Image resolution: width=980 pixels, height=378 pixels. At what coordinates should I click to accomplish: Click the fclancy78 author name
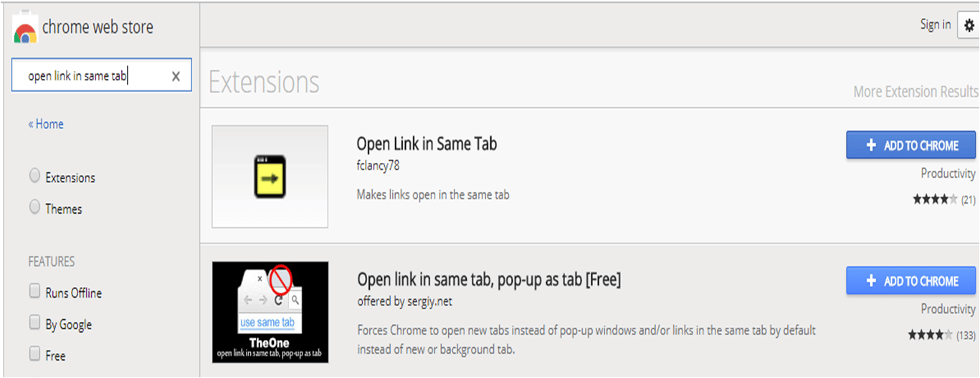(378, 166)
